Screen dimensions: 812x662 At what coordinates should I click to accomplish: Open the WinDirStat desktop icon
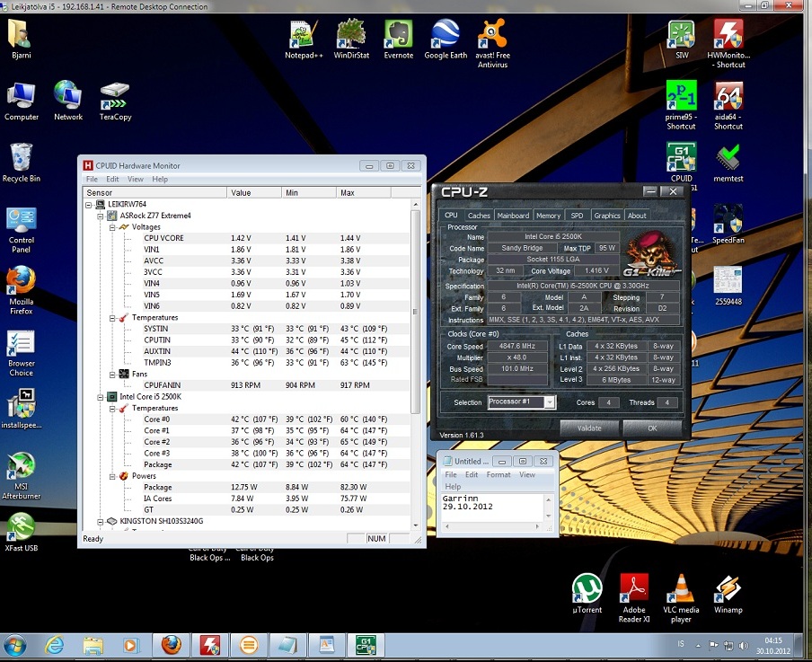click(350, 34)
